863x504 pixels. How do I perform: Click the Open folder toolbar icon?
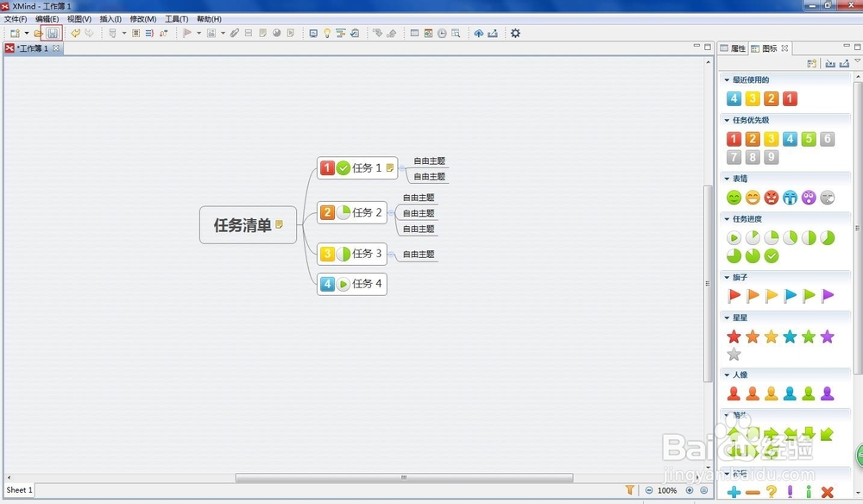[38, 34]
